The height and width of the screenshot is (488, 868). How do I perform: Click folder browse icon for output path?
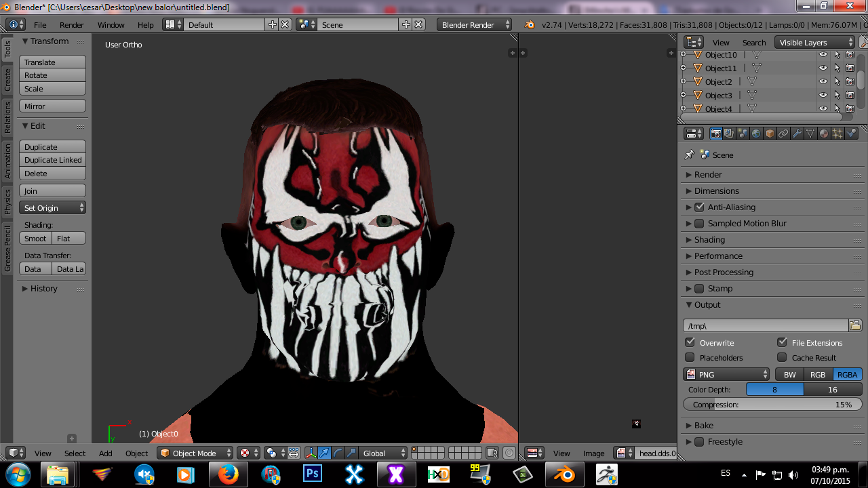855,325
